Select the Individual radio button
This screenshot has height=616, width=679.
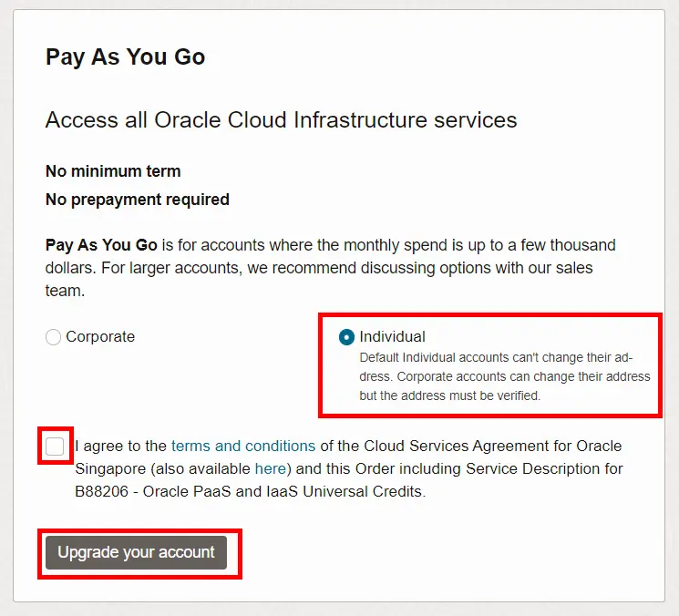pyautogui.click(x=346, y=337)
